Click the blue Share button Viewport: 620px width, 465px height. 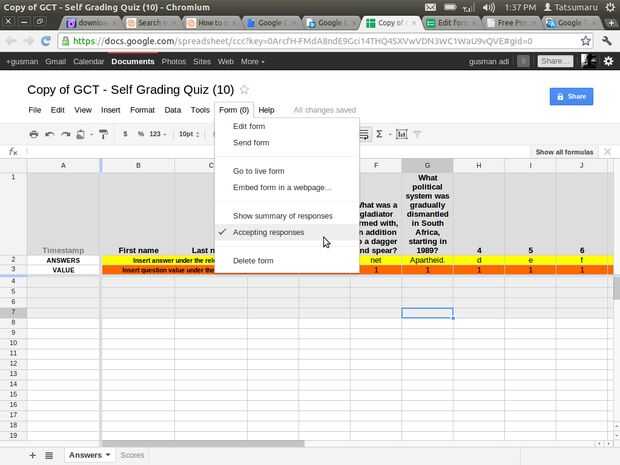pos(571,96)
